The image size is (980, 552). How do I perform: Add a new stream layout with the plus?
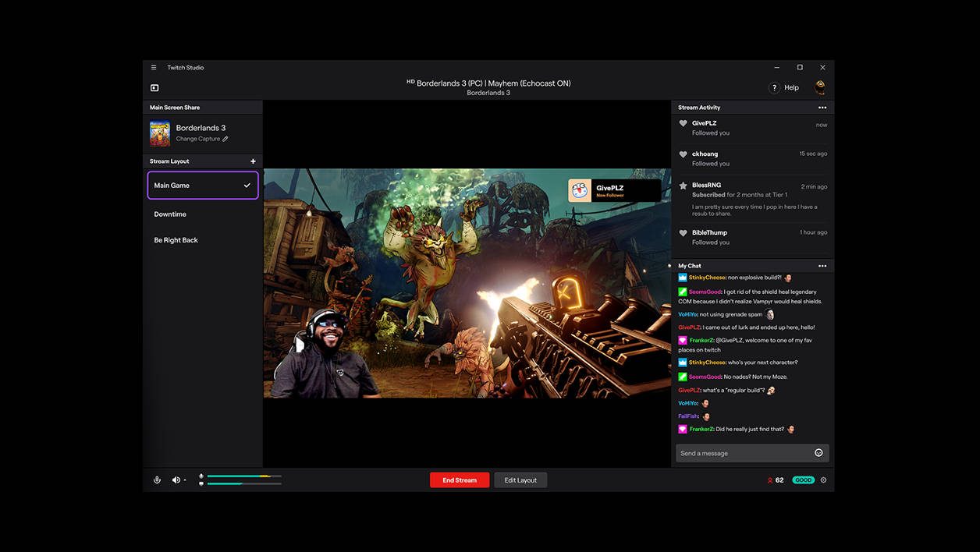[253, 161]
